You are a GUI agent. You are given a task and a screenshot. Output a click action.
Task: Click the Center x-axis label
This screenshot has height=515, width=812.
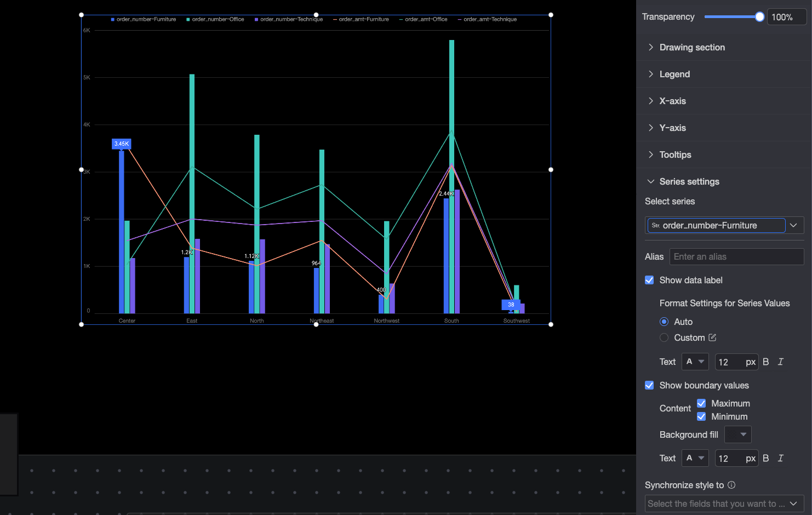click(x=127, y=321)
